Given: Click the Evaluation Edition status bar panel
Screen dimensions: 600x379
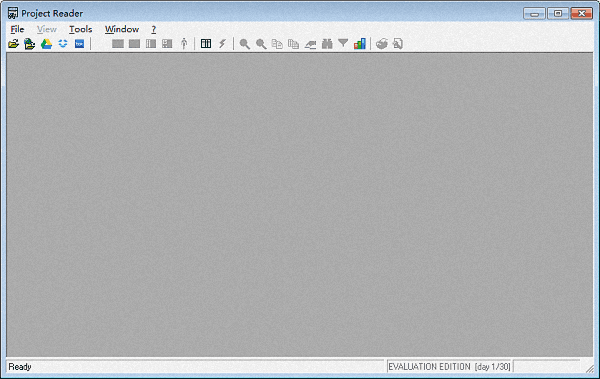Looking at the screenshot, I should pos(450,366).
